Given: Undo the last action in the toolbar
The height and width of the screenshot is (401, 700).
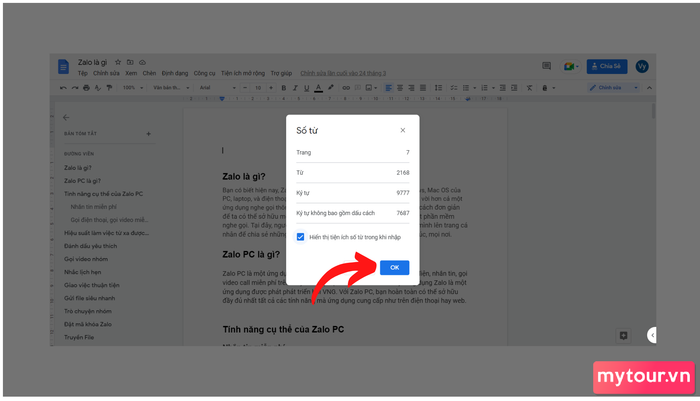Looking at the screenshot, I should (x=63, y=88).
